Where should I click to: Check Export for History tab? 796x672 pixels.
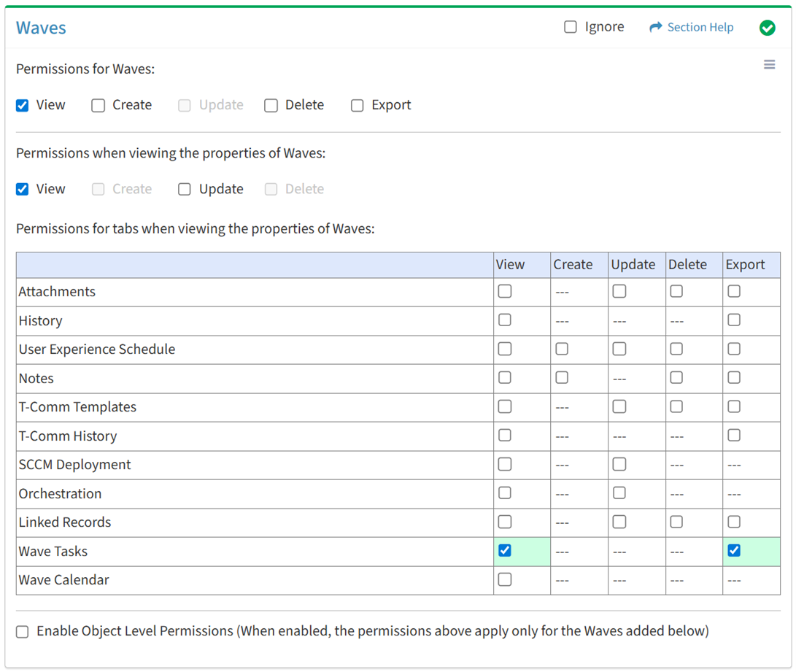click(734, 320)
